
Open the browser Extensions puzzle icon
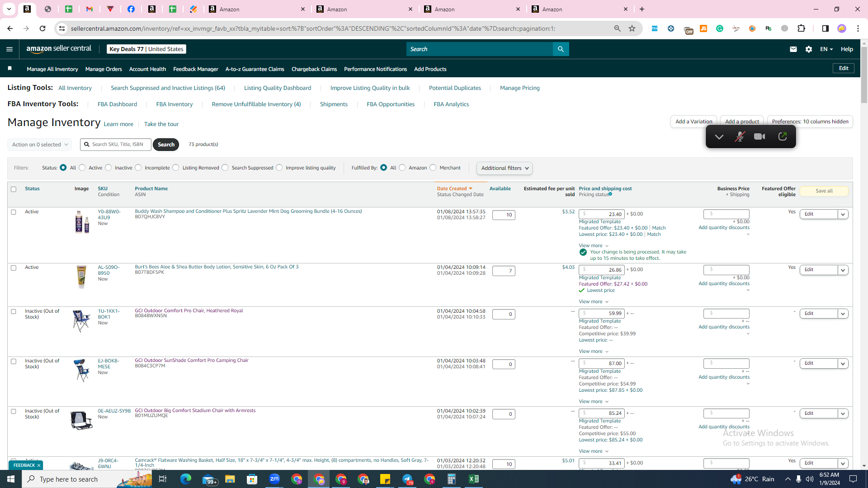pos(801,28)
